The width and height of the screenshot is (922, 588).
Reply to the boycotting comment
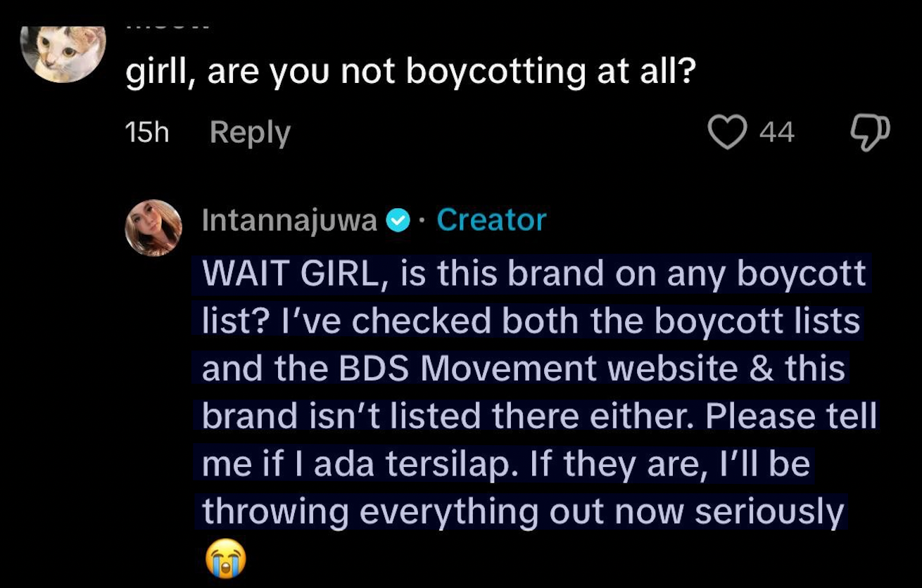[250, 132]
